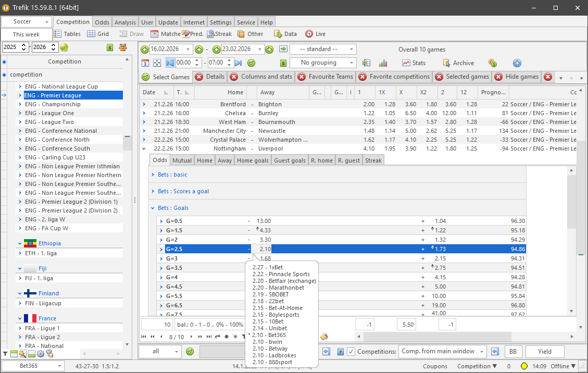Screen dimensions: 588x373
Task: Open Stats chart view
Action: (414, 63)
